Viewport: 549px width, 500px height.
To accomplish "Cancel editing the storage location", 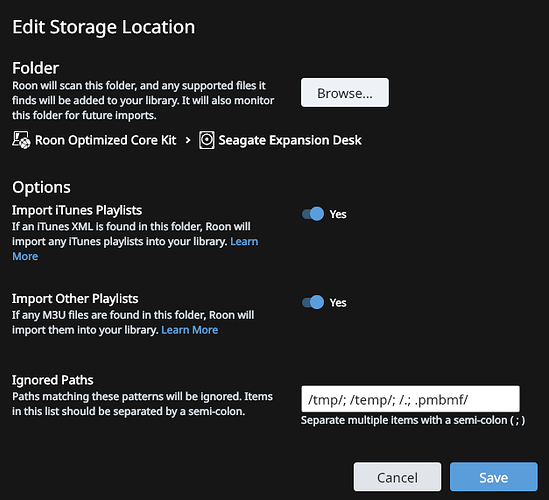I will click(x=397, y=477).
